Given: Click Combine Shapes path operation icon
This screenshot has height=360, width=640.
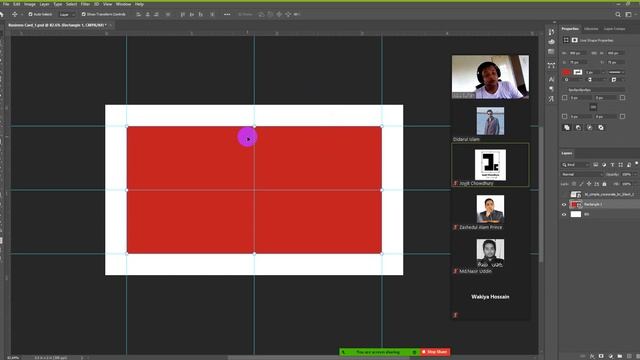Looking at the screenshot, I should coord(567,128).
